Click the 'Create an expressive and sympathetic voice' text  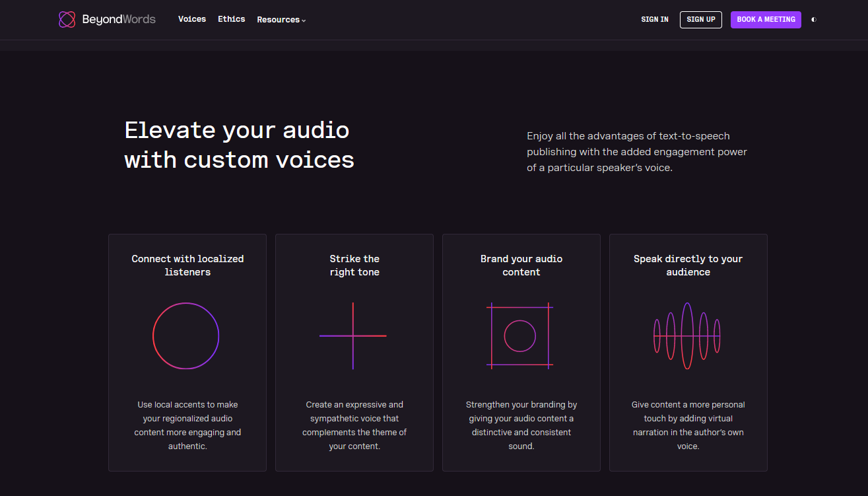354,425
